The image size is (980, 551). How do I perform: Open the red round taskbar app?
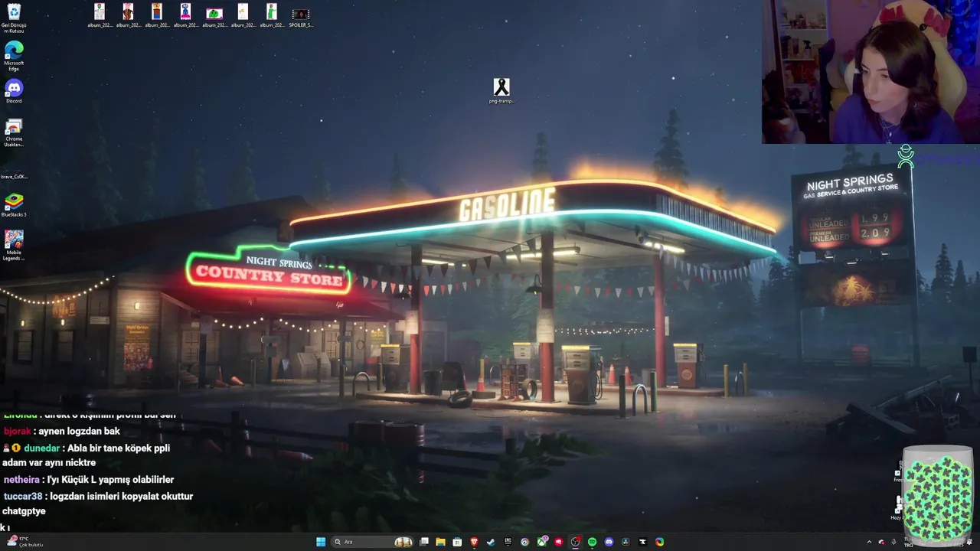[559, 542]
